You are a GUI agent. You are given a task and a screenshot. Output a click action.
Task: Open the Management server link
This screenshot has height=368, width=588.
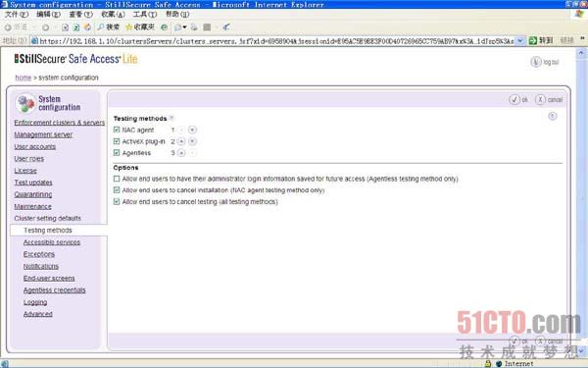43,134
